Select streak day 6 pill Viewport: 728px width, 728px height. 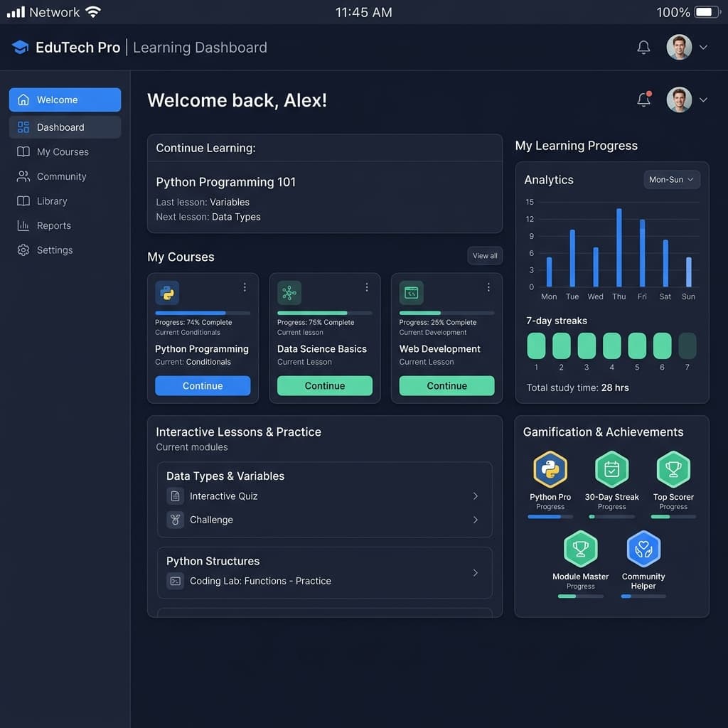pyautogui.click(x=662, y=346)
